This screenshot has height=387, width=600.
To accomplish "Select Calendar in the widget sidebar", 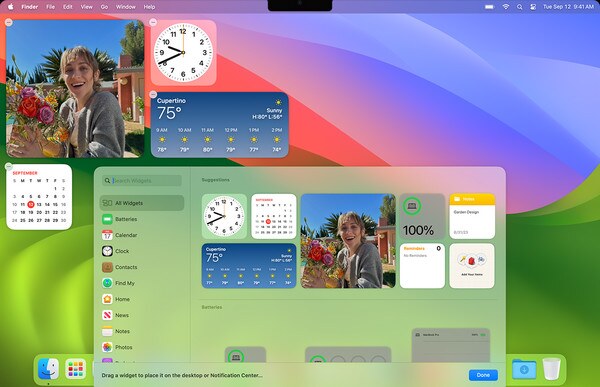I will tap(142, 235).
